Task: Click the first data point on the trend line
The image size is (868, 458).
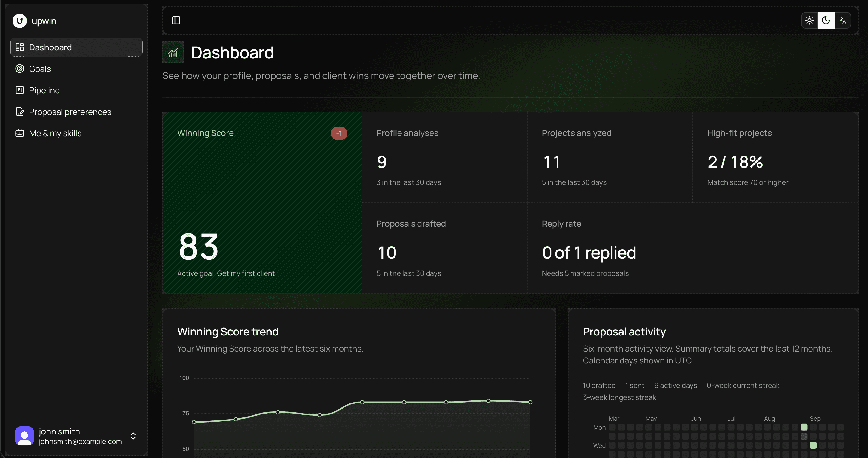Action: (194, 422)
